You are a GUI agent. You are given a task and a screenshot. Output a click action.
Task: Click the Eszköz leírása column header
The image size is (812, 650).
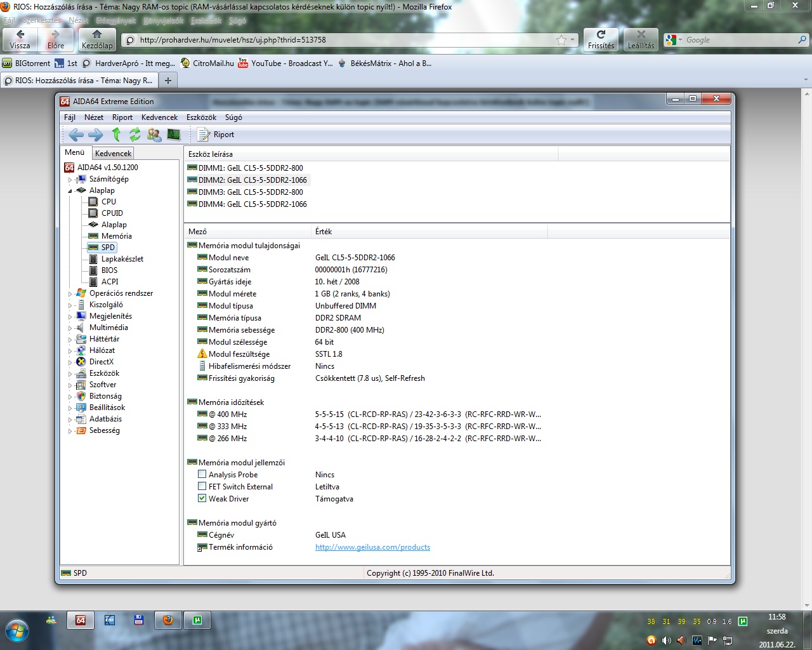(x=371, y=154)
